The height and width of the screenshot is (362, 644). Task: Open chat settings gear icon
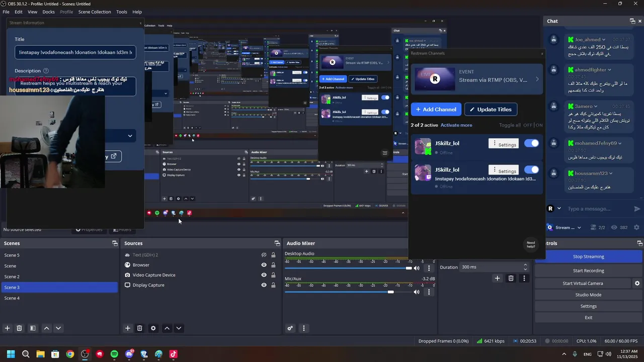(637, 227)
